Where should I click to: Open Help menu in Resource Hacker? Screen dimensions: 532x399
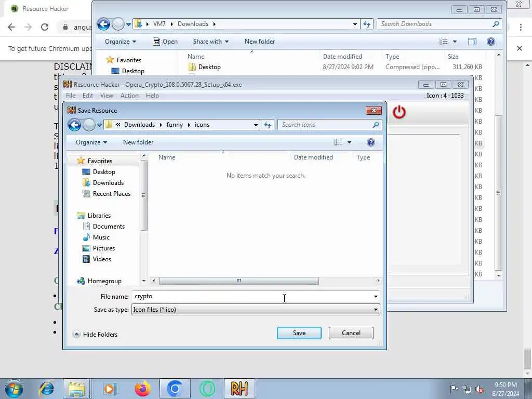[x=152, y=96]
